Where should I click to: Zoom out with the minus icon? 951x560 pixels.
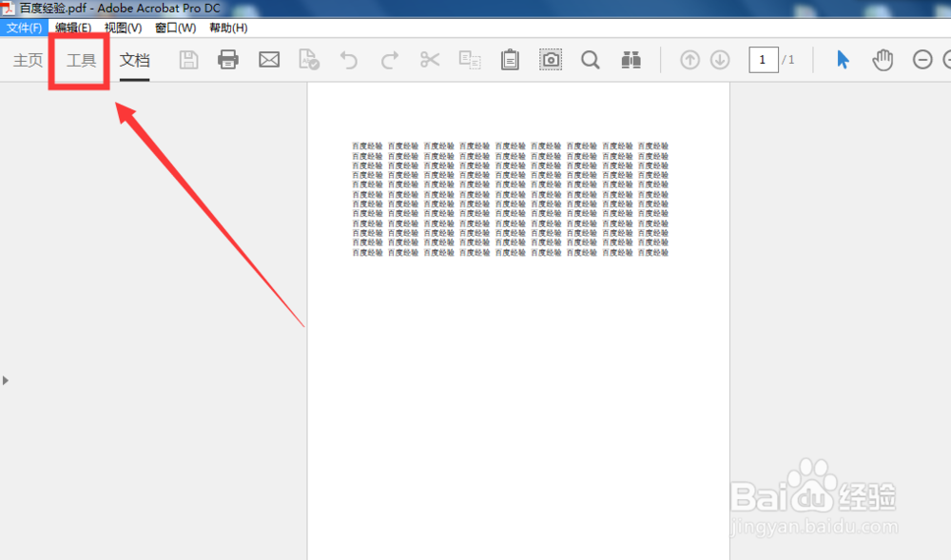tap(922, 59)
